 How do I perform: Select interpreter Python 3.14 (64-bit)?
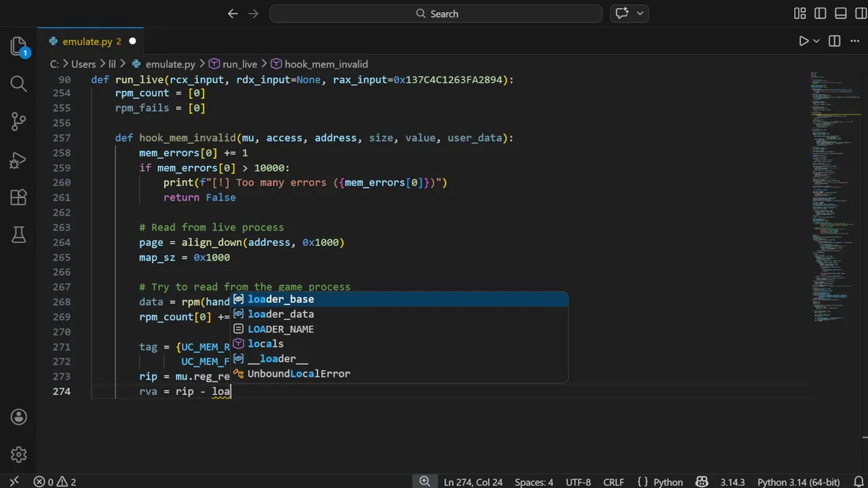[x=798, y=482]
